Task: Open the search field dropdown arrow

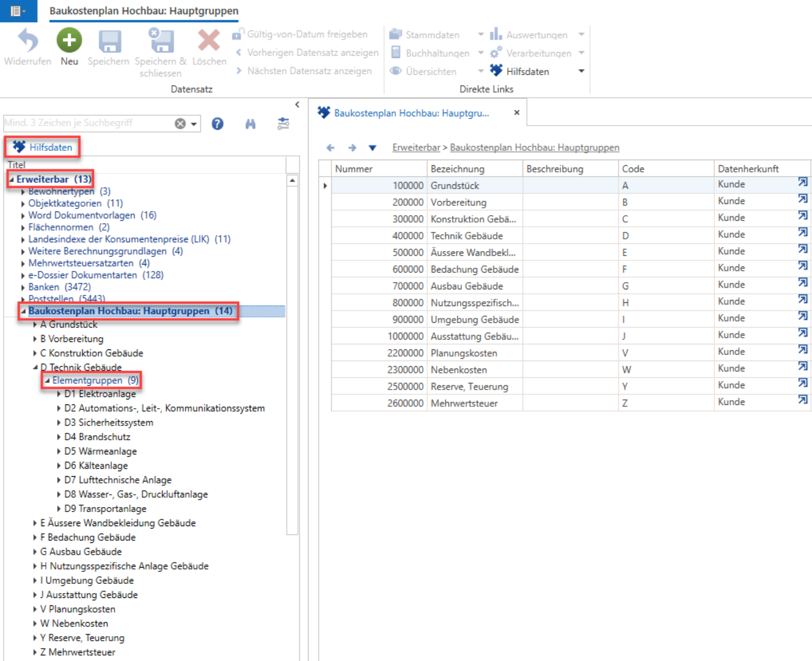Action: (194, 124)
